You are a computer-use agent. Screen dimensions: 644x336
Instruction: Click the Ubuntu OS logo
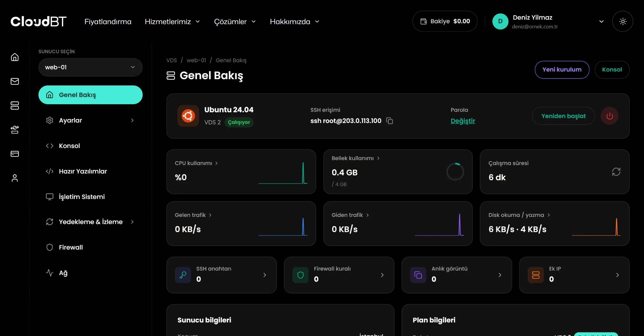coord(188,116)
